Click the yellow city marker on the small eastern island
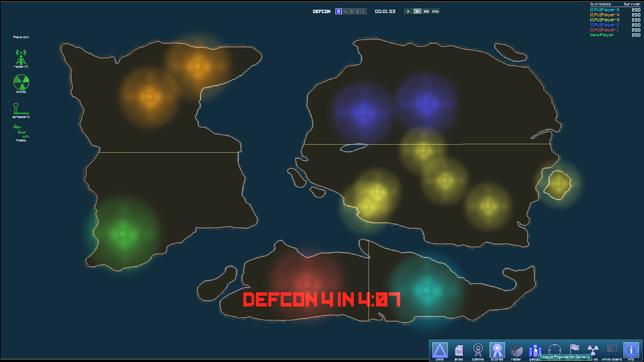 point(558,183)
